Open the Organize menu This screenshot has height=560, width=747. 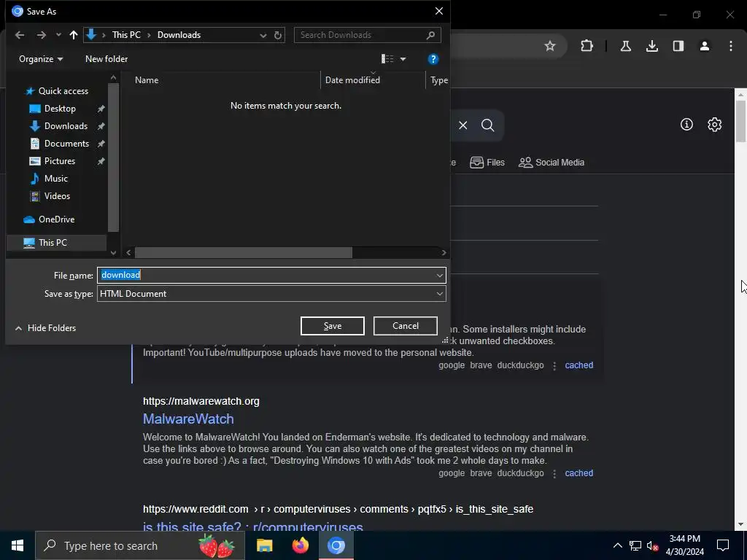point(41,59)
